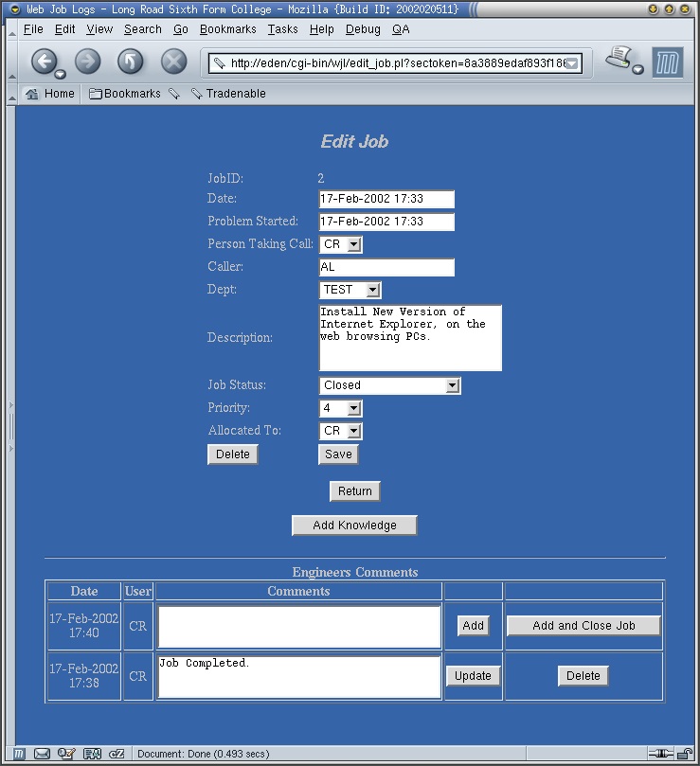Open the Help menu

coord(322,29)
